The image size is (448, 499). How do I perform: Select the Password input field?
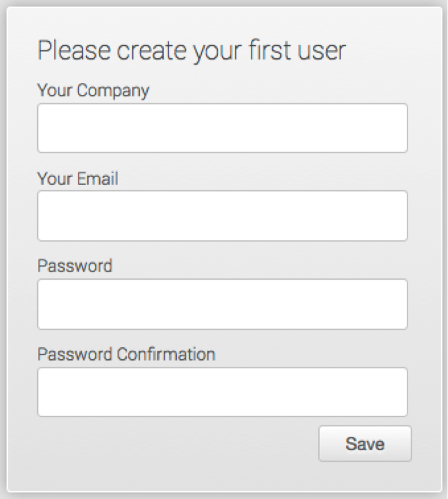pyautogui.click(x=222, y=304)
